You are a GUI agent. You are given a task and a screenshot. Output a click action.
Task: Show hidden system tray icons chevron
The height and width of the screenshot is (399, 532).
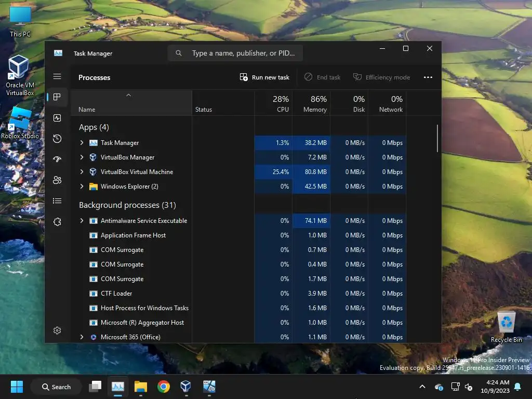click(x=422, y=387)
